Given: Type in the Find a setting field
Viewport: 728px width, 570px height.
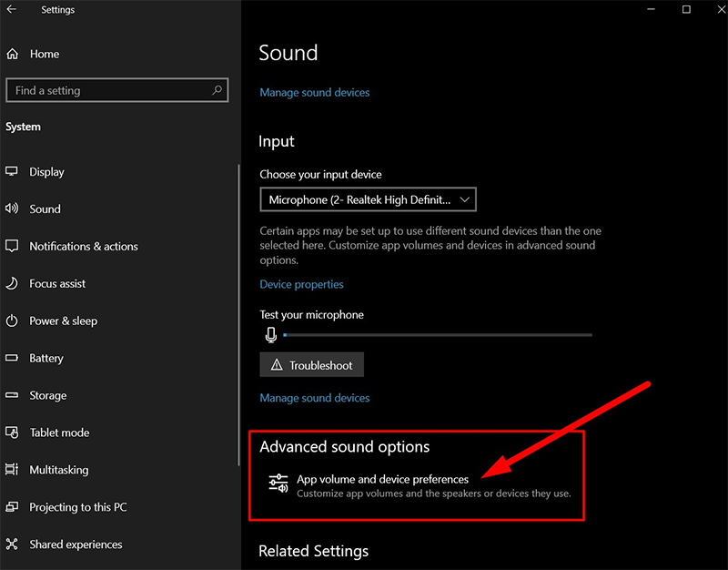Looking at the screenshot, I should 109,90.
